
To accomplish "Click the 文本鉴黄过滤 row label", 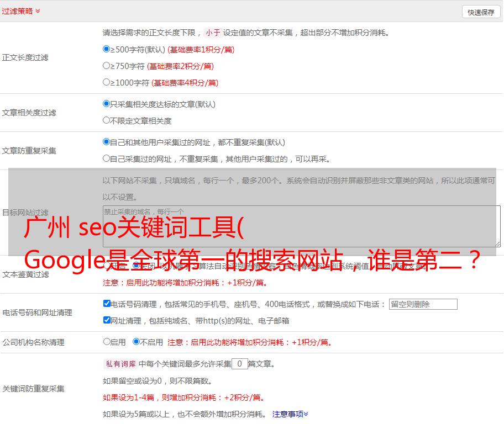I will (x=26, y=274).
